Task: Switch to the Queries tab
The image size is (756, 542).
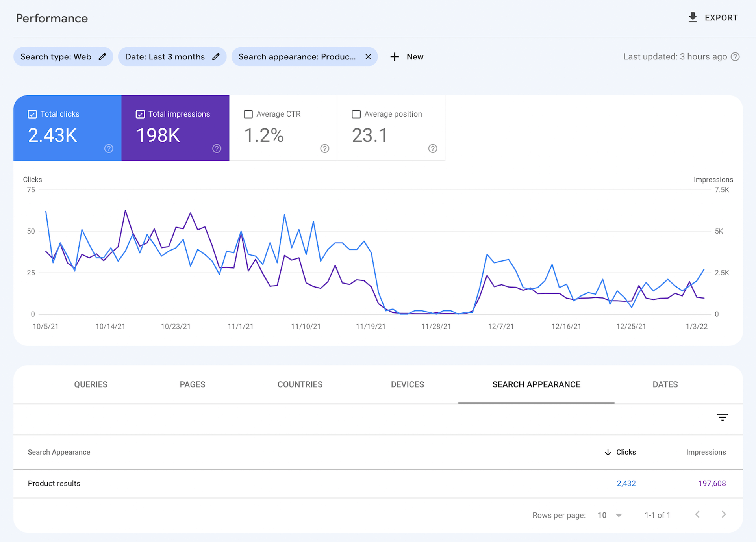Action: (91, 384)
